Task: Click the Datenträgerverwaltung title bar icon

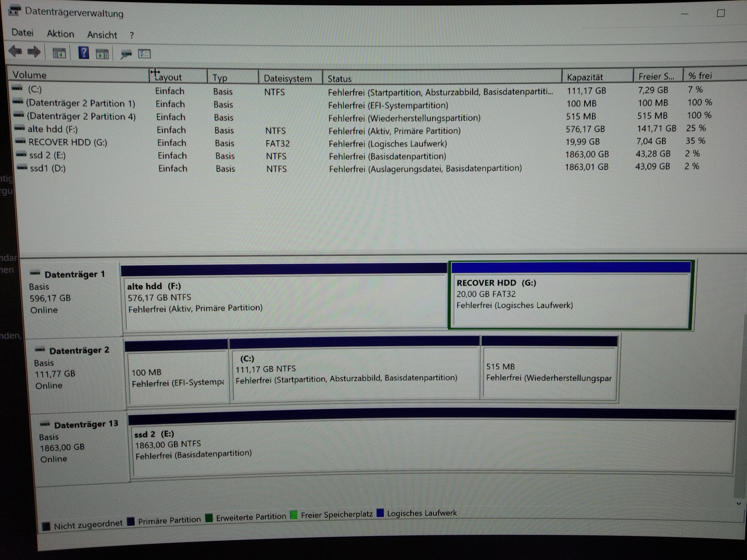Action: [x=14, y=11]
